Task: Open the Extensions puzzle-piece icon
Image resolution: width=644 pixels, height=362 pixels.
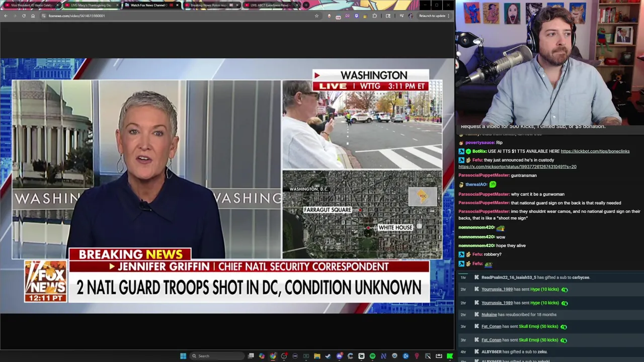Action: (x=374, y=16)
